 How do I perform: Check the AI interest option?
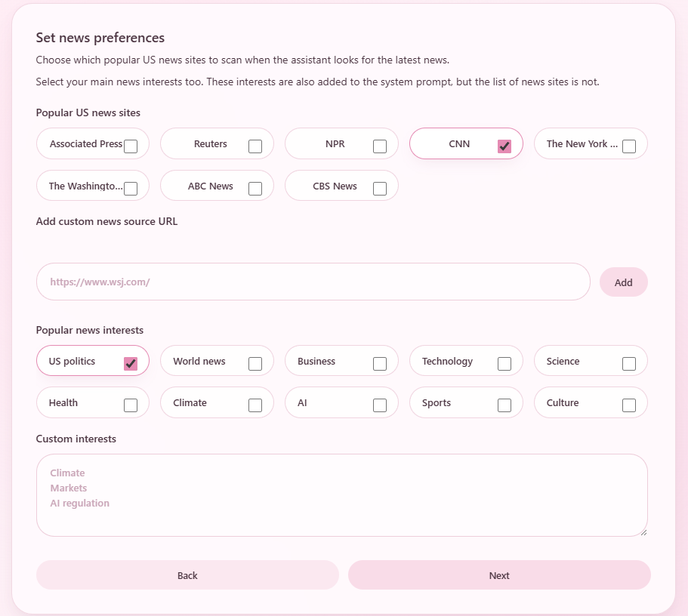pos(379,404)
